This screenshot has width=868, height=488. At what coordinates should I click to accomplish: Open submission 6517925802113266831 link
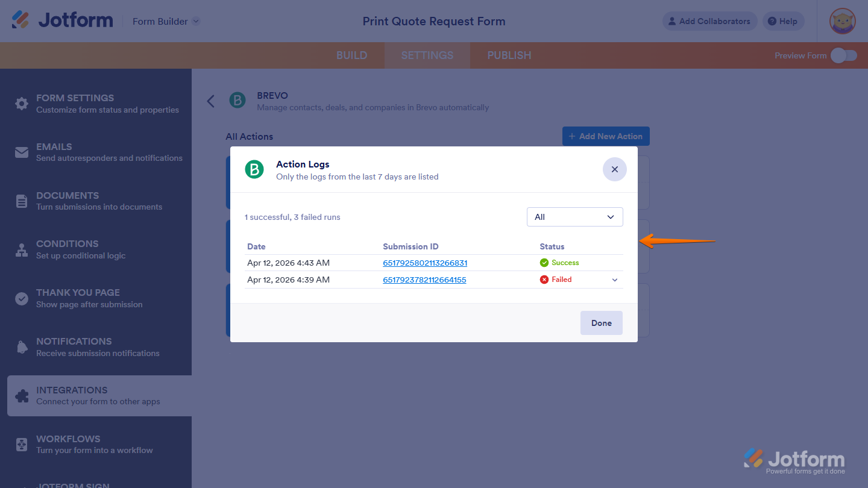pos(424,263)
